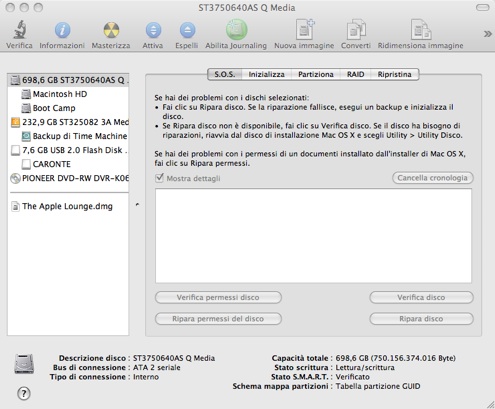Click the 'Lettura/scrittura' write status value
This screenshot has height=409, width=495.
[365, 368]
